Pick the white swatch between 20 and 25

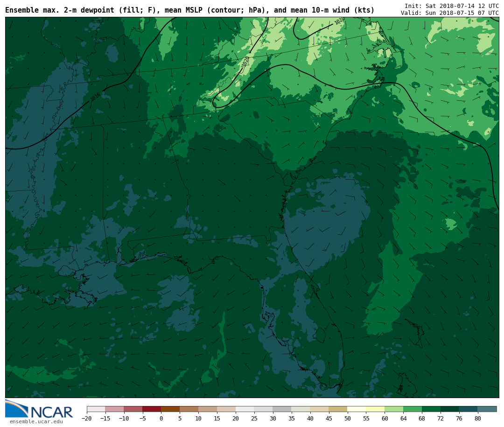coord(245,409)
